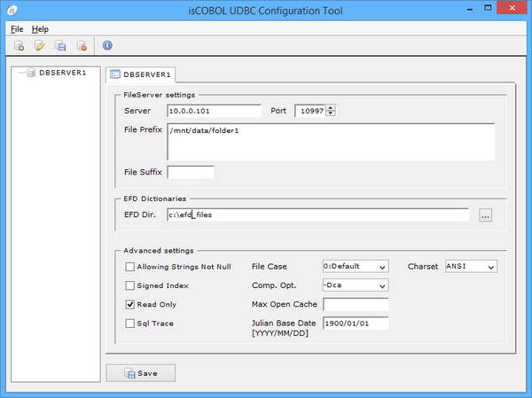Click the add new database toolbar icon
This screenshot has width=532, height=398.
(x=19, y=45)
